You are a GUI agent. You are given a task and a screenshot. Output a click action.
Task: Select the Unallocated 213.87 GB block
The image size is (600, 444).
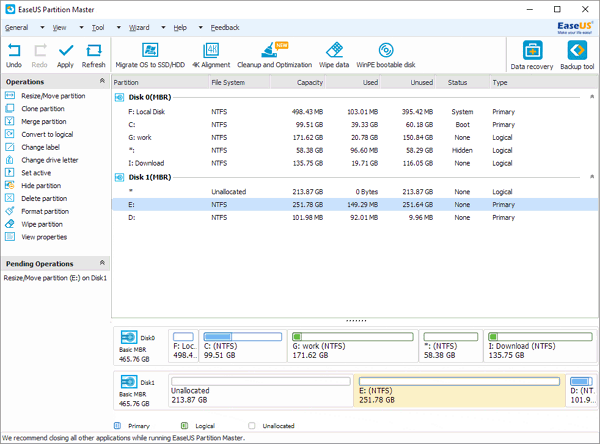coord(261,390)
